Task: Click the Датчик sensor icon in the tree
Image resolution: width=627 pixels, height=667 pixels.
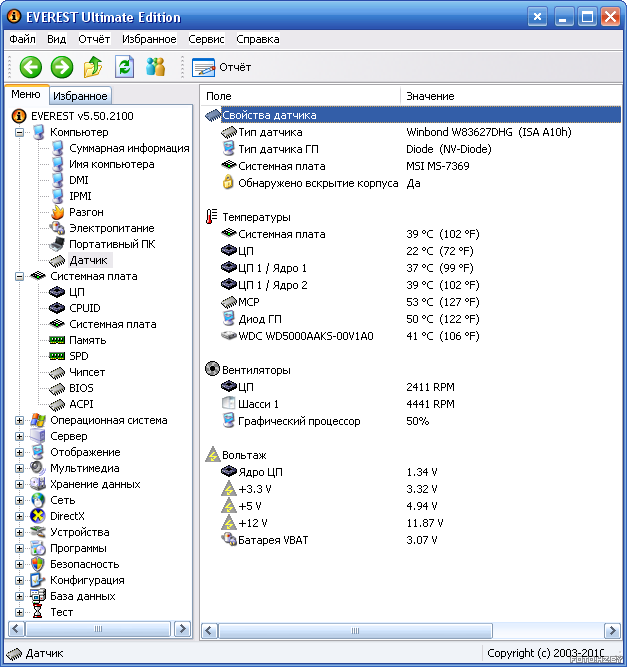Action: click(57, 260)
